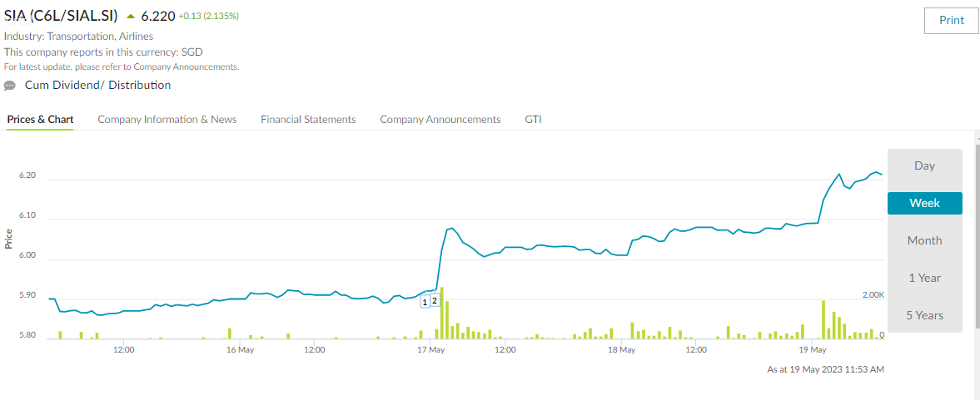Screen dimensions: 980x400
Task: Click the 6.20 price axis label
Action: (28, 176)
